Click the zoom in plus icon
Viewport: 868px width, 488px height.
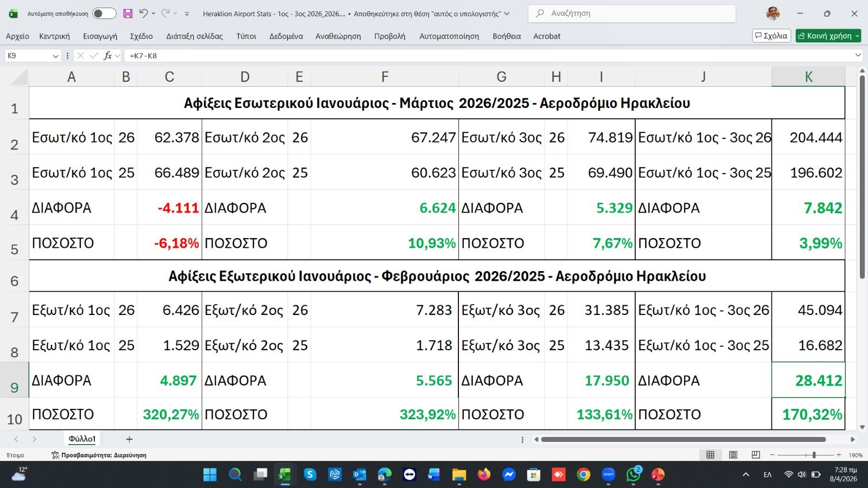coord(839,455)
